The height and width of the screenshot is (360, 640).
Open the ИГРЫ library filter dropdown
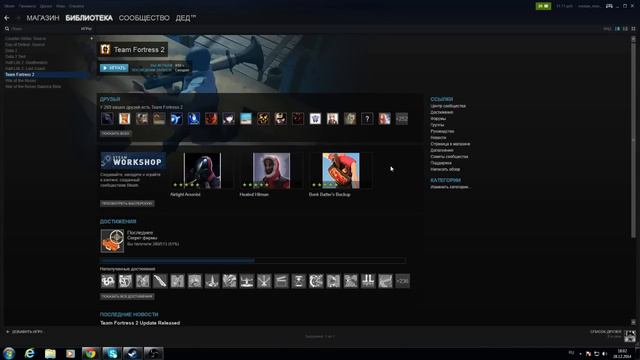click(x=86, y=29)
